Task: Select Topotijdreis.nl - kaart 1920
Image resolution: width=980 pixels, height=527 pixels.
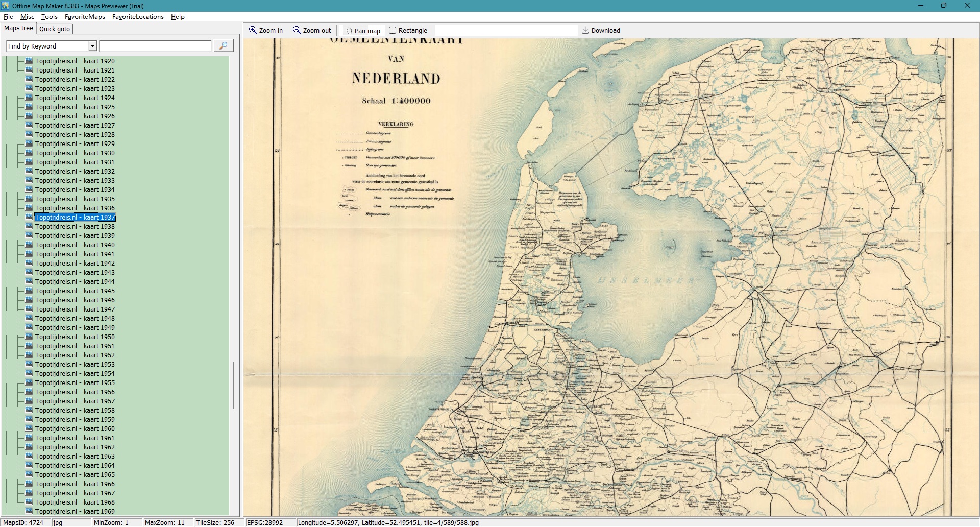Action: 75,61
